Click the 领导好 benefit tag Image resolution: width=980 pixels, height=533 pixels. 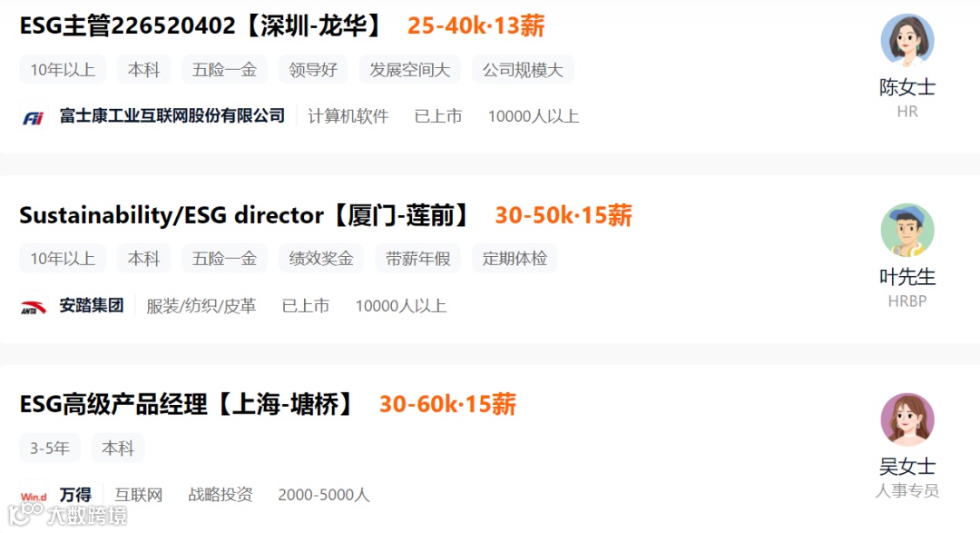click(x=313, y=69)
